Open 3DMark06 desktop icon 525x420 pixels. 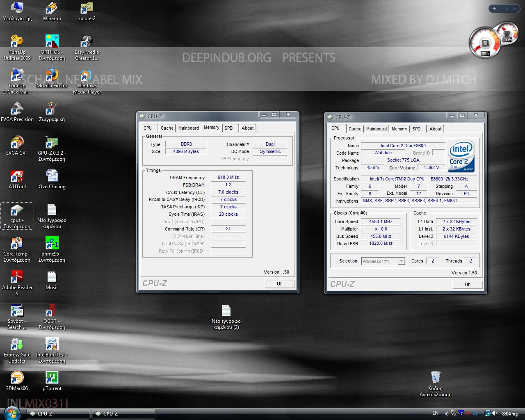17,381
